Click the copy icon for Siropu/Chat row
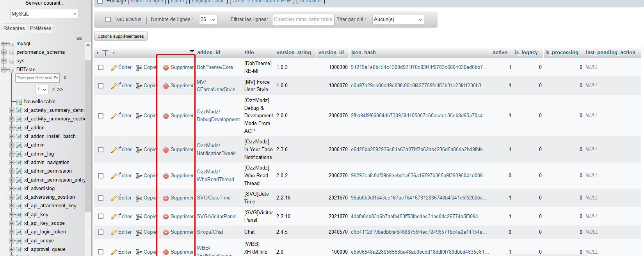Image resolution: width=644 pixels, height=256 pixels. click(x=139, y=233)
